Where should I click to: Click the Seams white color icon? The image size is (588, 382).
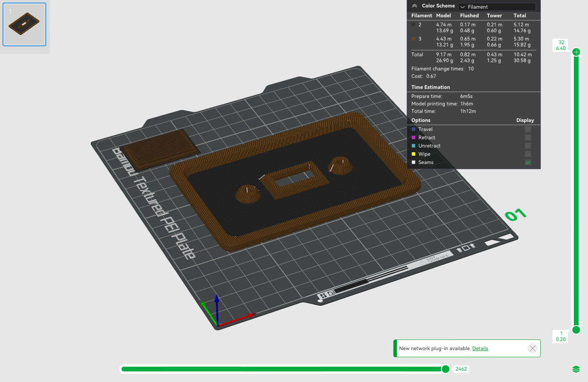pyautogui.click(x=413, y=162)
